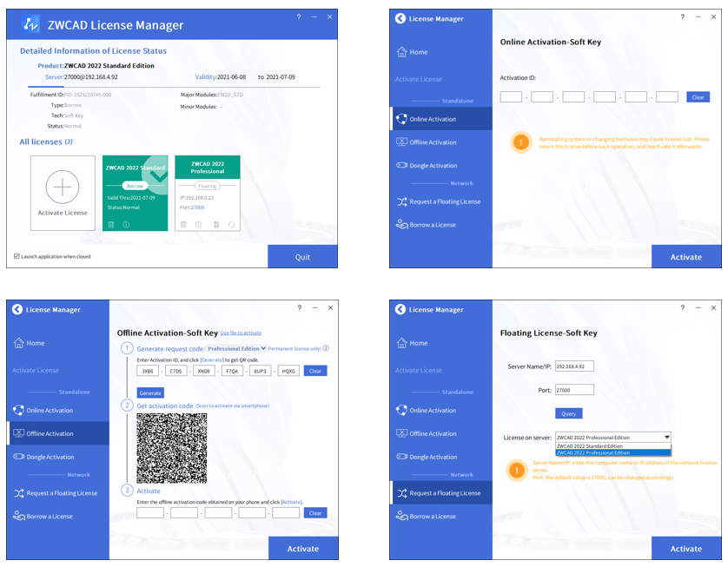728x567 pixels.
Task: Click the help question mark in Floating License window
Action: click(682, 307)
